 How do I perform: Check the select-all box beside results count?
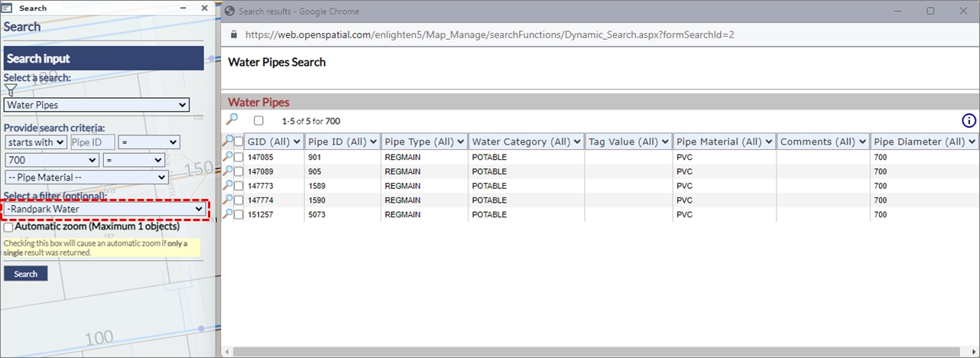[x=258, y=121]
